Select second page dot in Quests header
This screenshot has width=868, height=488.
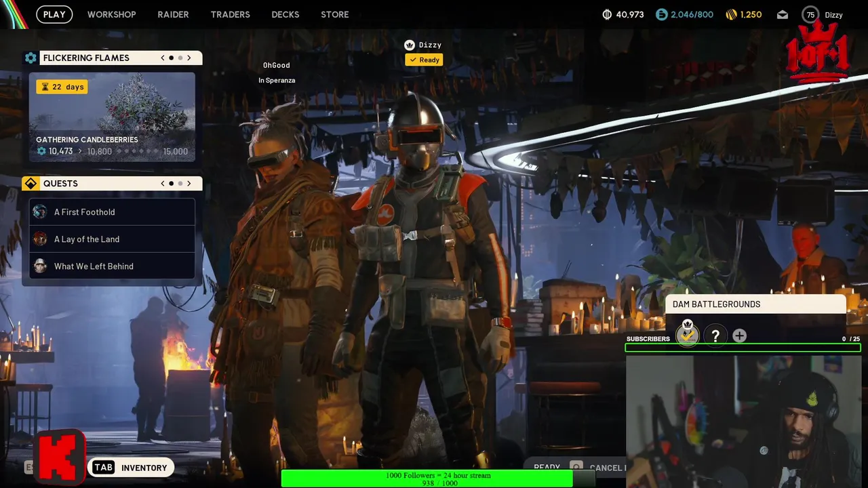180,184
